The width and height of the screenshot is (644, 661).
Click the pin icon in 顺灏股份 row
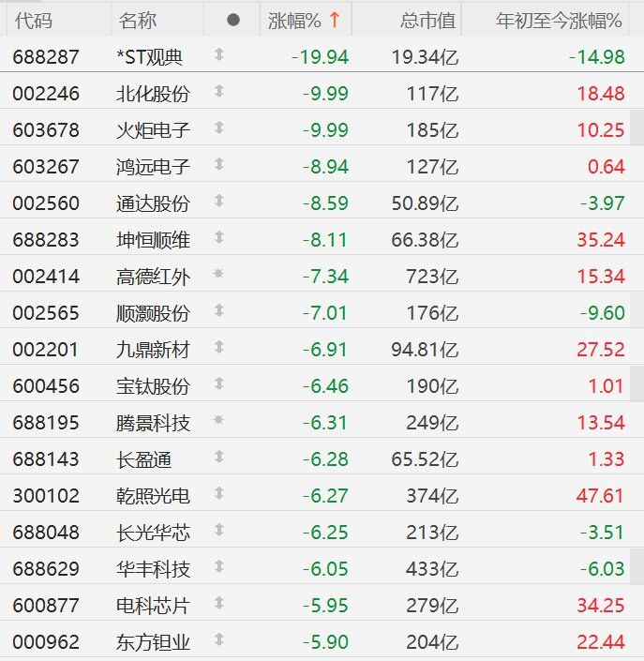pyautogui.click(x=218, y=310)
